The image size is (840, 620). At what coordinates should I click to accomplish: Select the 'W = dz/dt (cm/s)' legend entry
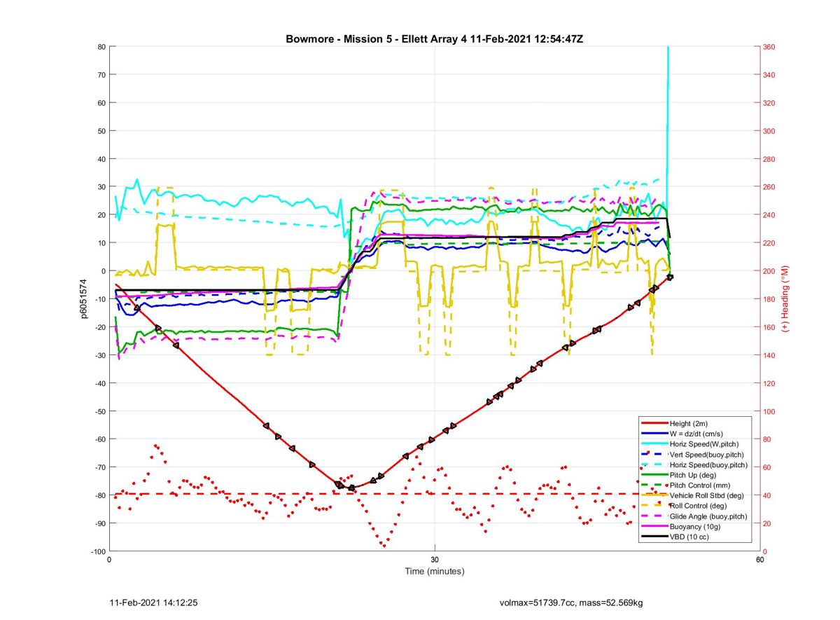pyautogui.click(x=695, y=434)
